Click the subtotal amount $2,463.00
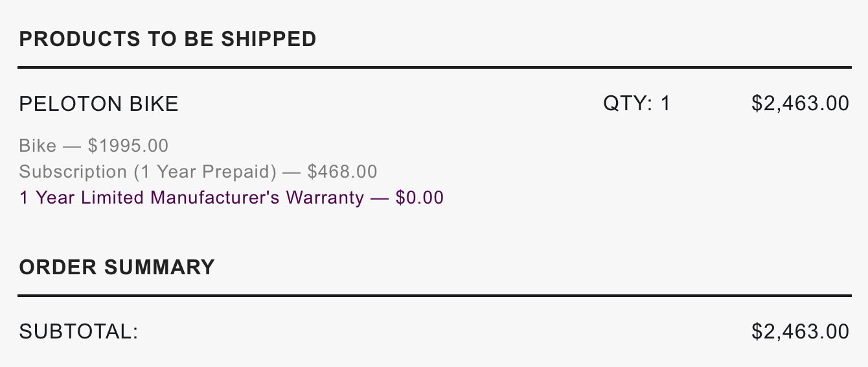This screenshot has width=868, height=367. [800, 332]
